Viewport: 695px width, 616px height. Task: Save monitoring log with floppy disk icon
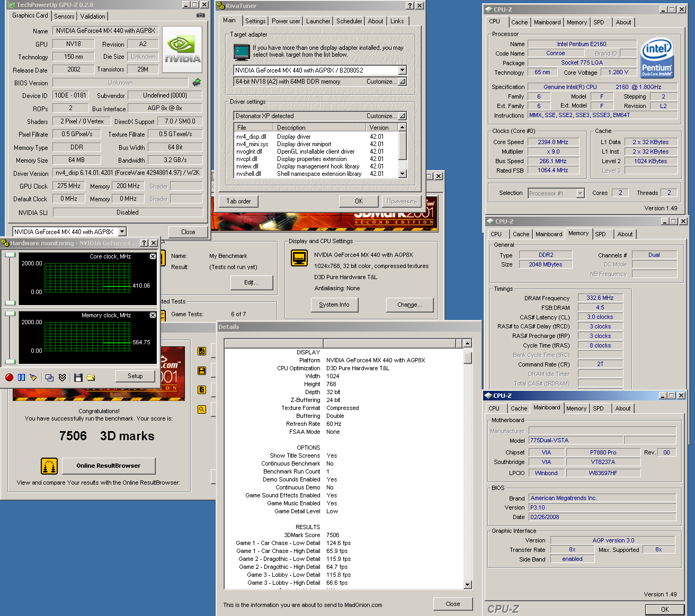pos(78,377)
